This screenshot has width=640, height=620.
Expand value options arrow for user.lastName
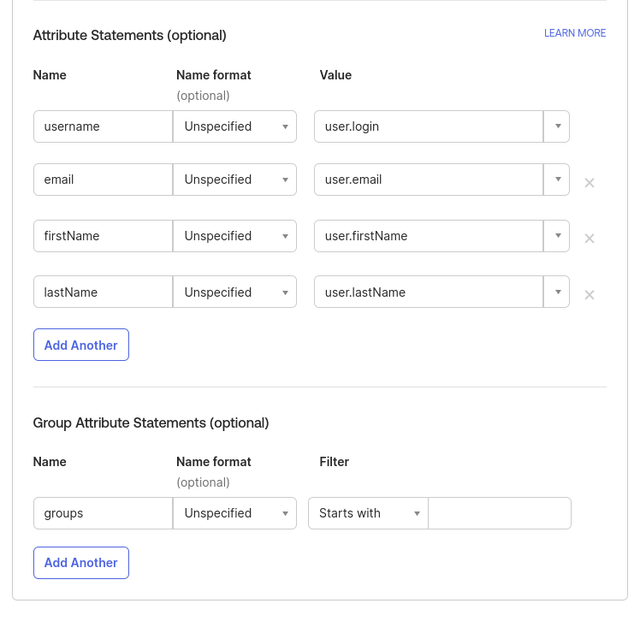coord(557,292)
